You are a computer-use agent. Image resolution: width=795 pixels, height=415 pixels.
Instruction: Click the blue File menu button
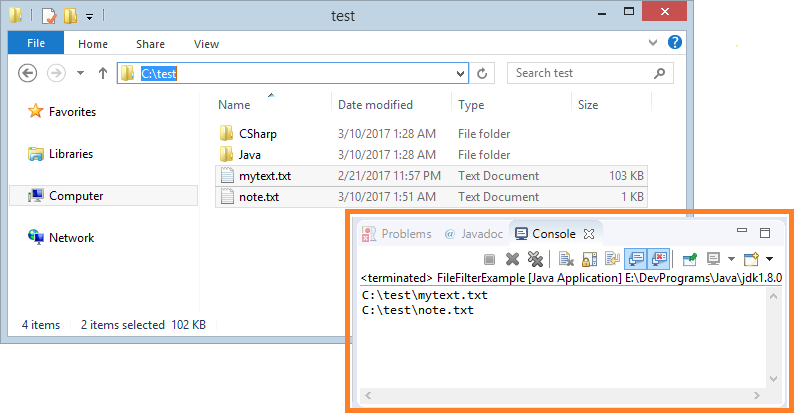pos(36,43)
